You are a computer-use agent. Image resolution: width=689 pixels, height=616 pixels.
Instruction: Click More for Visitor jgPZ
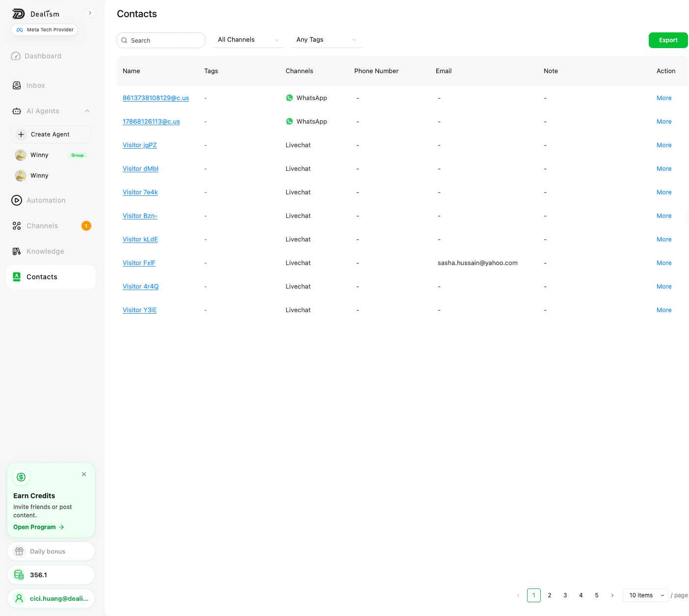[x=664, y=145]
